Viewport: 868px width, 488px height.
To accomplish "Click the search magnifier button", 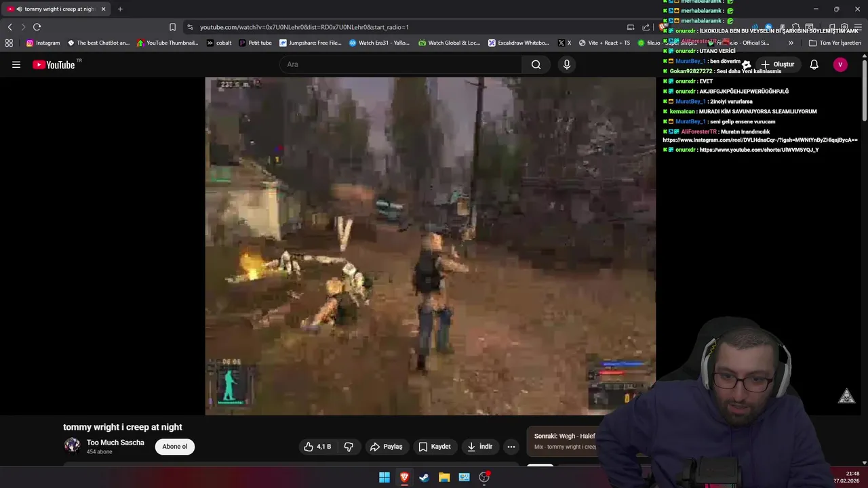I will [536, 64].
